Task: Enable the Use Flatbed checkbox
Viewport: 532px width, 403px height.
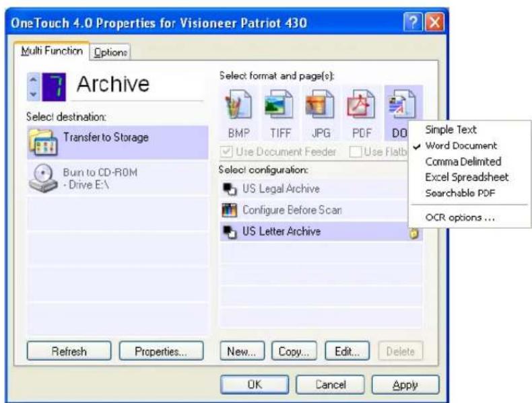Action: [356, 152]
